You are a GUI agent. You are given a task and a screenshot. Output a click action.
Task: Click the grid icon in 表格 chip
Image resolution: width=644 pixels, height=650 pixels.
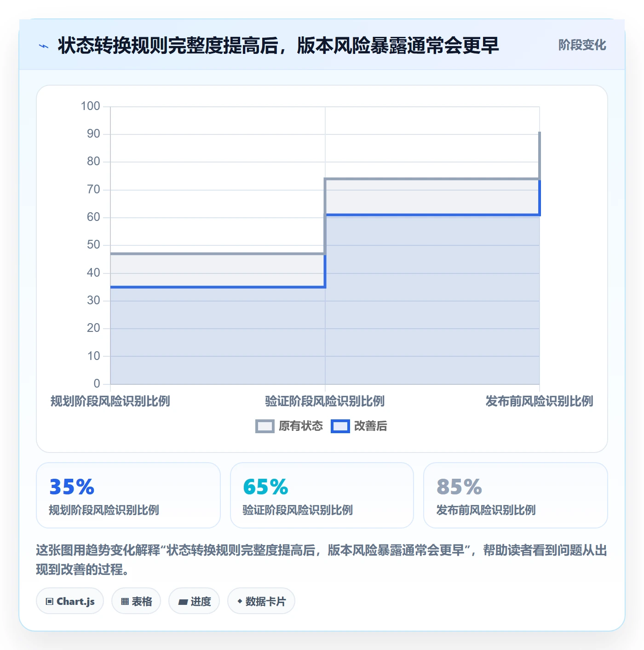tap(125, 602)
